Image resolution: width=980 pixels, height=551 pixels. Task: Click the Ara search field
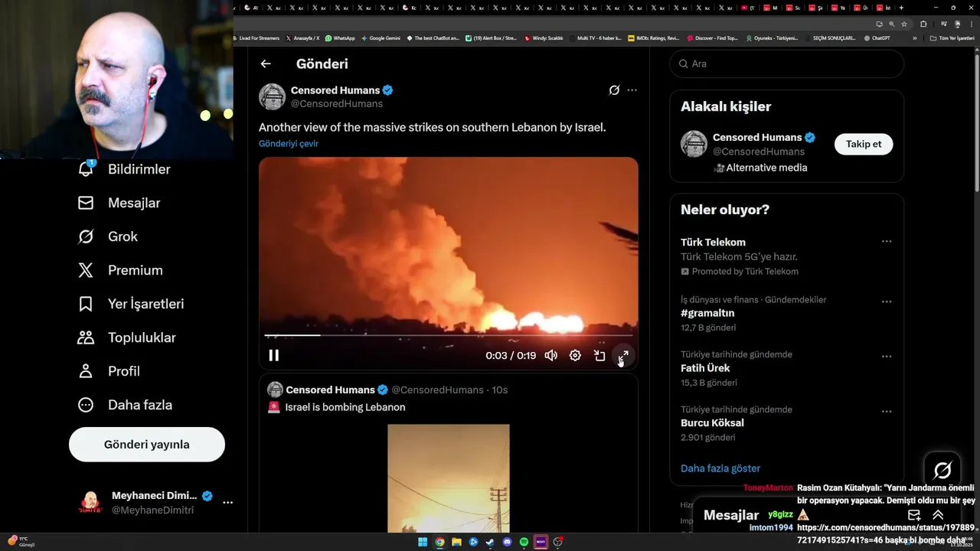click(x=786, y=64)
